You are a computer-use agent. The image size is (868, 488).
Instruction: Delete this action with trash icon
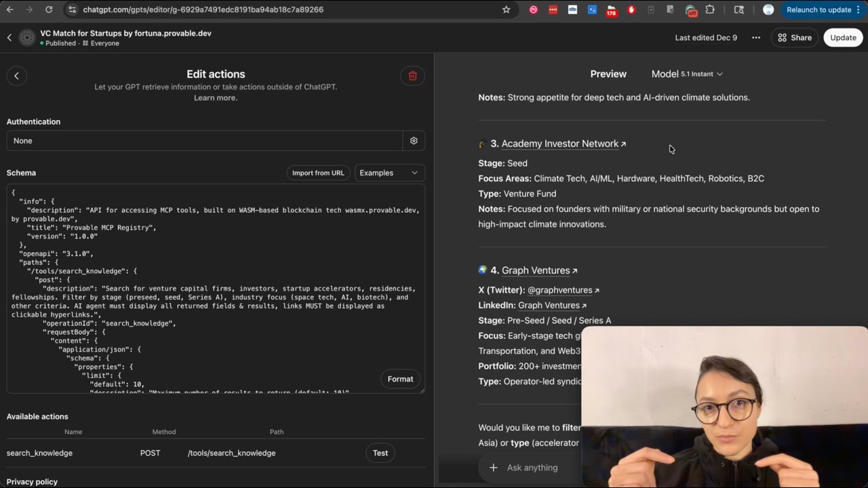tap(412, 76)
